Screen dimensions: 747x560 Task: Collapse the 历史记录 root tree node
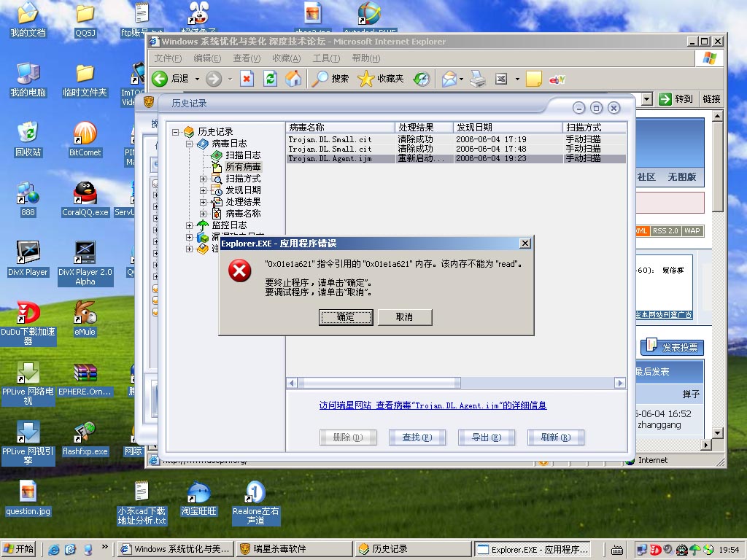[x=175, y=132]
